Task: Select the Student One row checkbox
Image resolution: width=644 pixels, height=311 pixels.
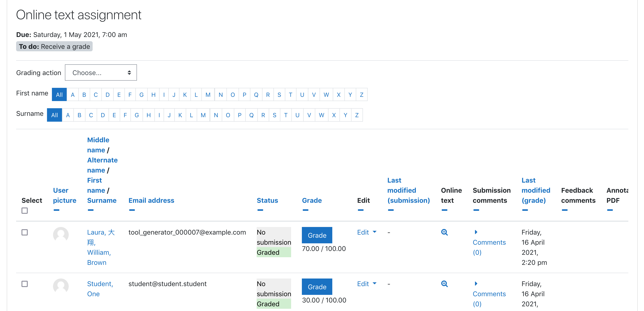Action: coord(24,284)
